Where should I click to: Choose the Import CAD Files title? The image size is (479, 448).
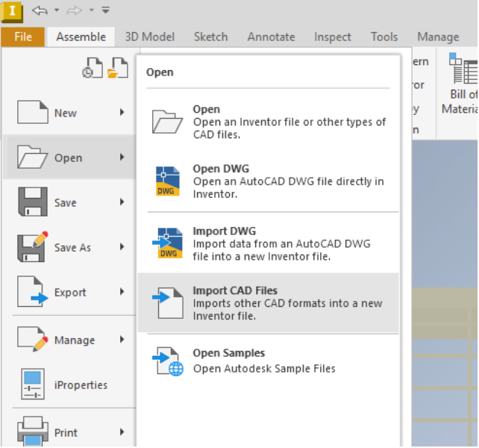click(235, 290)
